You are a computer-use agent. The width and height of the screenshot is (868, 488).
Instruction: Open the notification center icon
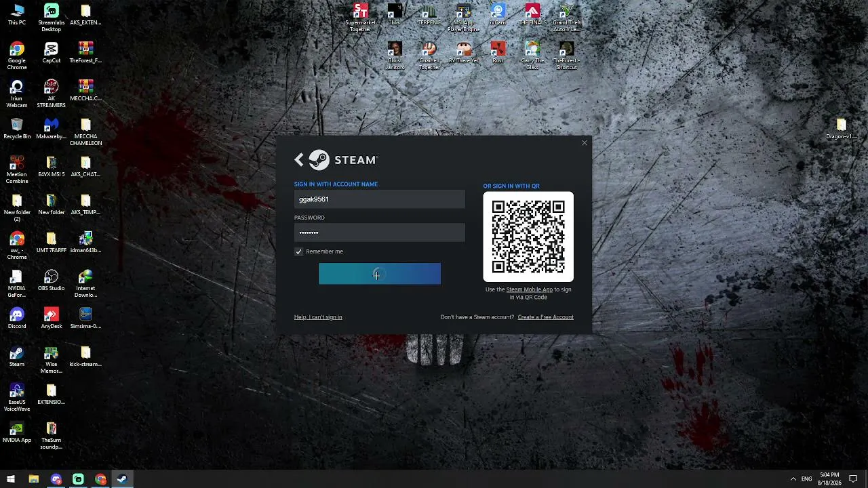854,479
